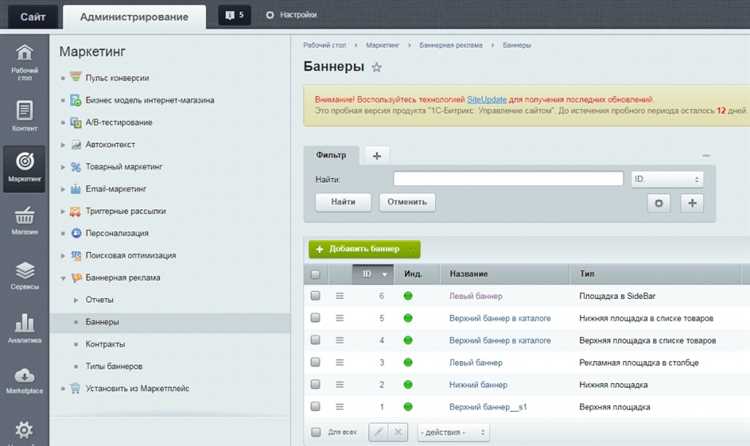
Task: Click the Отменить button
Action: (x=407, y=202)
